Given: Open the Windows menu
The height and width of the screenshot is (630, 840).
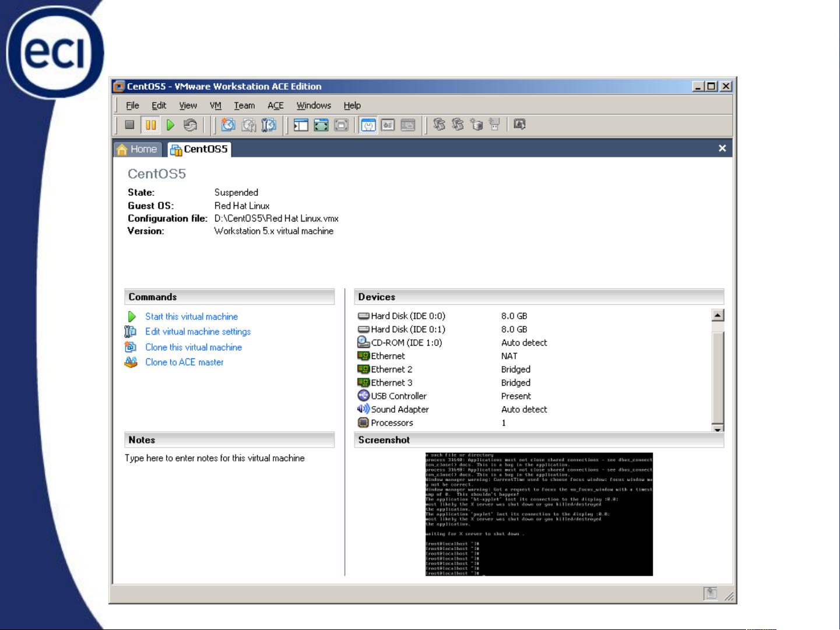Looking at the screenshot, I should click(x=314, y=105).
